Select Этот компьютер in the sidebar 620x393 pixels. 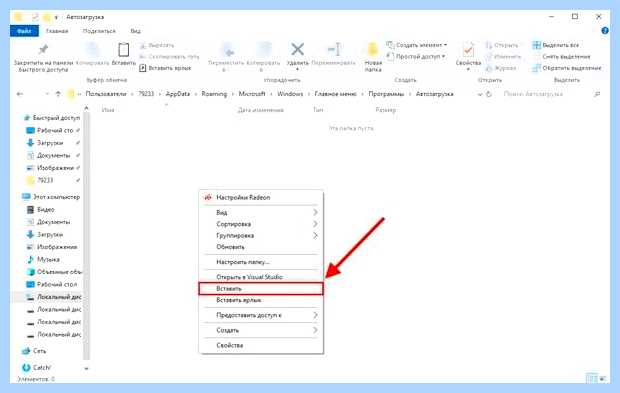pyautogui.click(x=51, y=197)
